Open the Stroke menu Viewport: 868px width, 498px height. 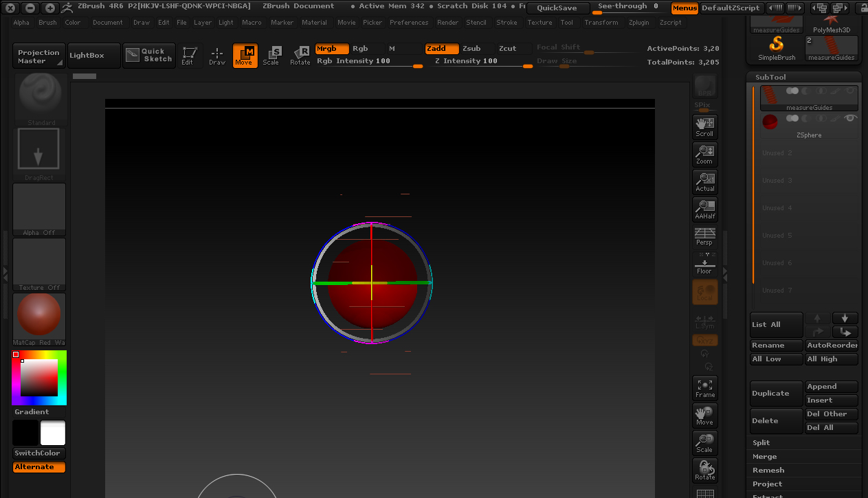[507, 23]
